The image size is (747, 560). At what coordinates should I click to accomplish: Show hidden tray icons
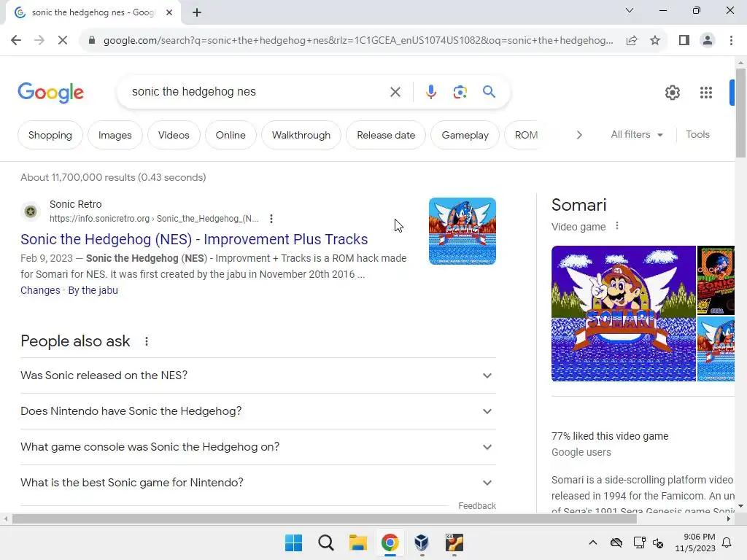592,542
